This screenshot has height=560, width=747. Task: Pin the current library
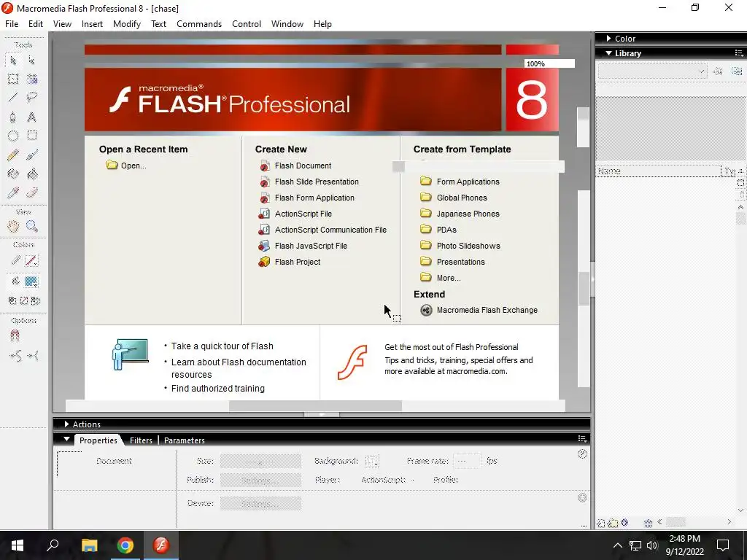718,71
